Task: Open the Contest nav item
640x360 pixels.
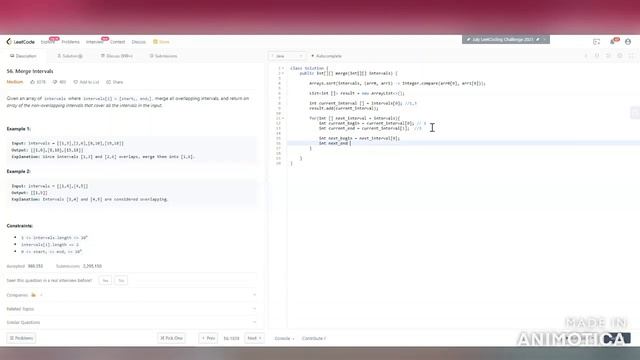Action: click(117, 42)
